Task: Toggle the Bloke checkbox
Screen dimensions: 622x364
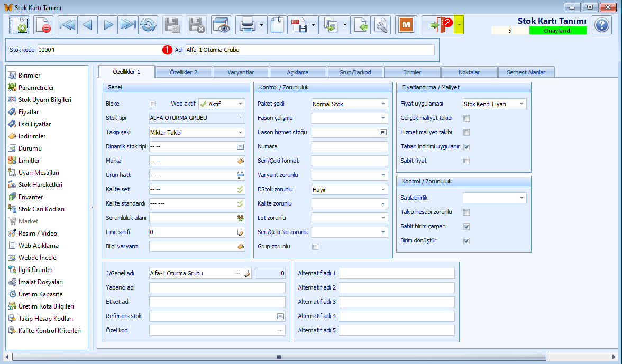Action: [x=153, y=104]
